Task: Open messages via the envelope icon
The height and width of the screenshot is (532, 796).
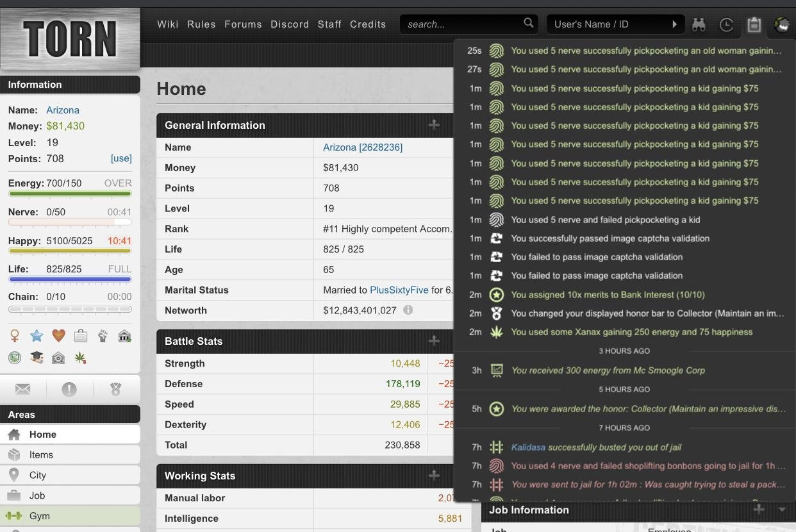Action: point(22,388)
